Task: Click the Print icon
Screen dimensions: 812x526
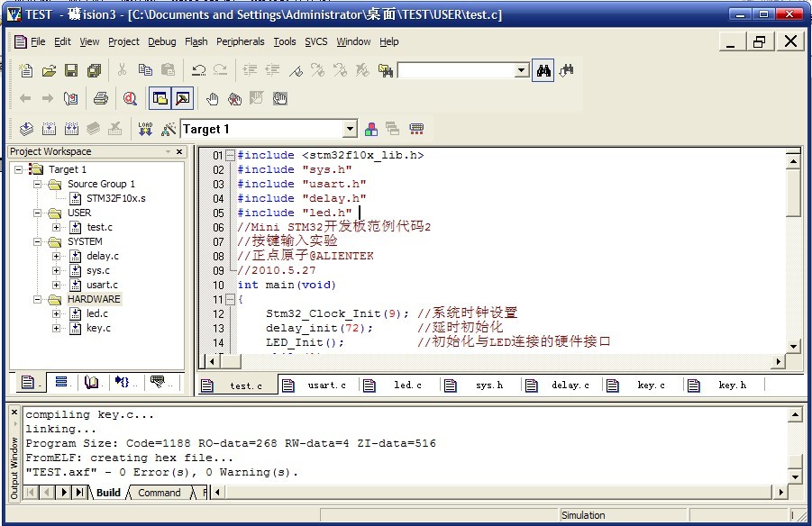Action: [100, 98]
